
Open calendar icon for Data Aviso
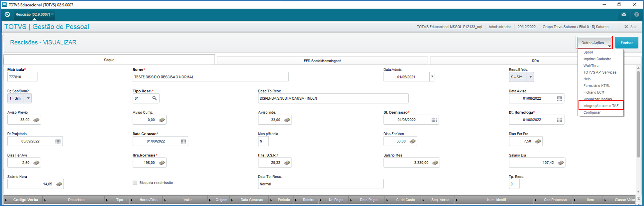(x=560, y=98)
